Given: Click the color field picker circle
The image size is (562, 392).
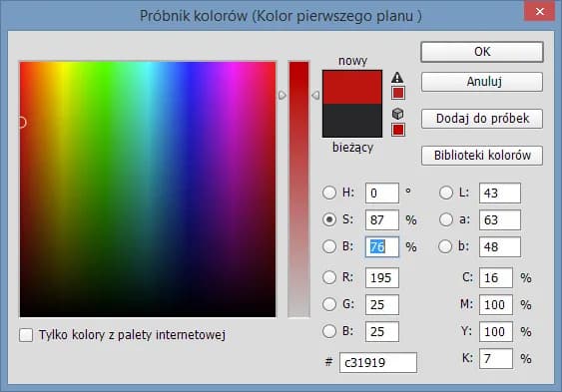Looking at the screenshot, I should (22, 123).
